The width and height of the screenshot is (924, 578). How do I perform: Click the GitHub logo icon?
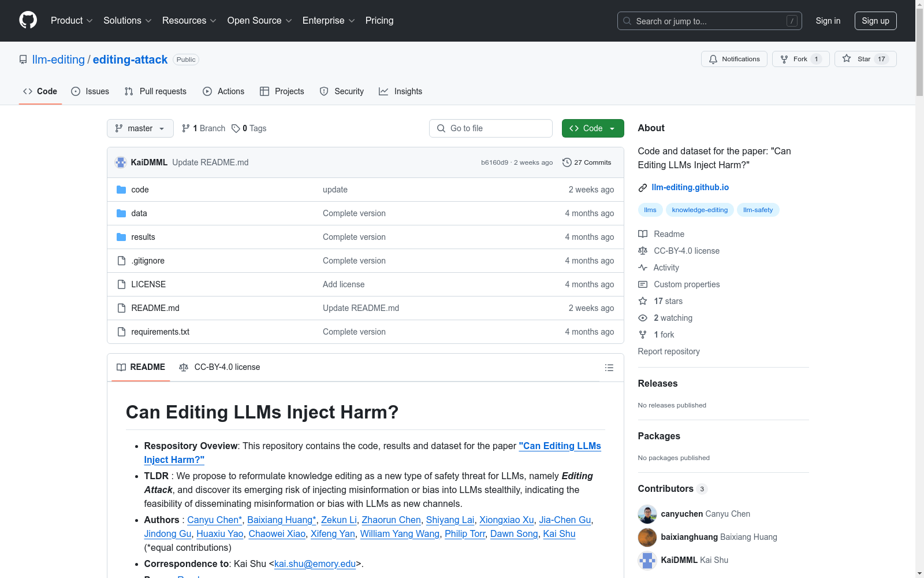click(28, 20)
